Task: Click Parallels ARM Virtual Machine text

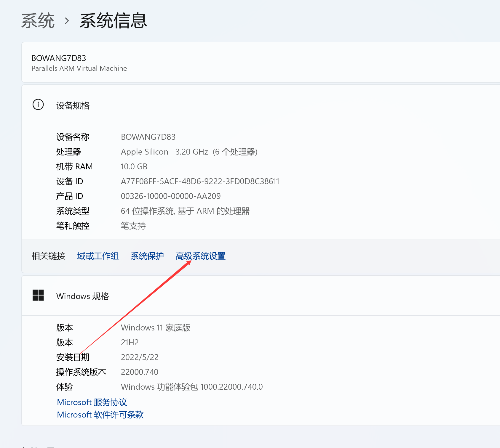Action: (x=79, y=68)
